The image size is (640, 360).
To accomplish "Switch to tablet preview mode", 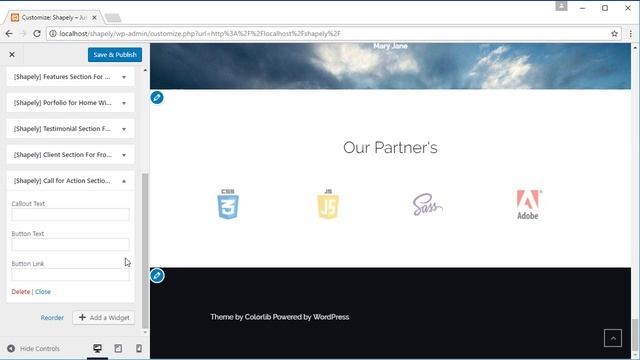I will coord(118,348).
